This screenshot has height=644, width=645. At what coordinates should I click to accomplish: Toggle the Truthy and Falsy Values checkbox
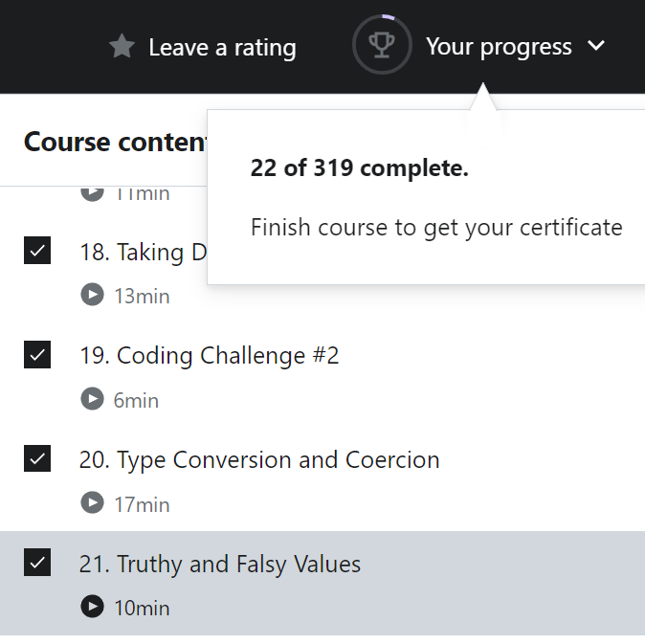(x=37, y=563)
